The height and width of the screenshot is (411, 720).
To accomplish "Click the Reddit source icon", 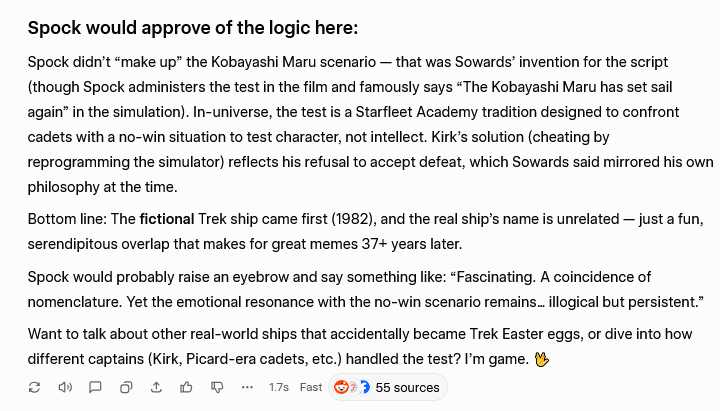I will (x=342, y=387).
